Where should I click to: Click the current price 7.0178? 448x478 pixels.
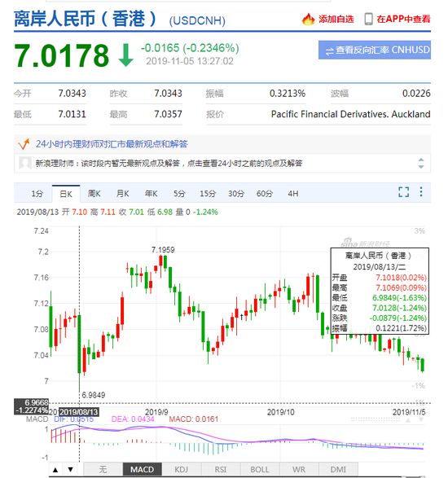coord(61,55)
